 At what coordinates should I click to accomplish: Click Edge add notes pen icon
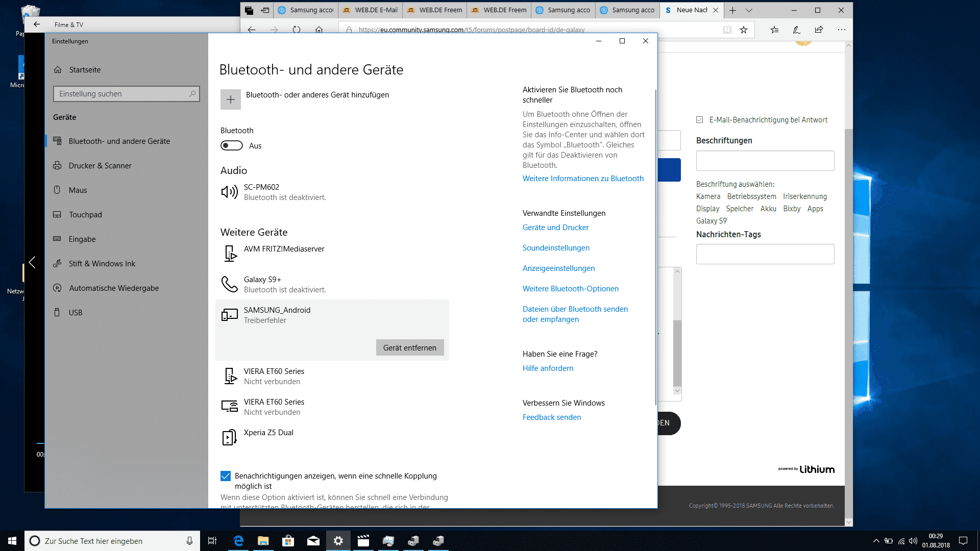(x=796, y=30)
